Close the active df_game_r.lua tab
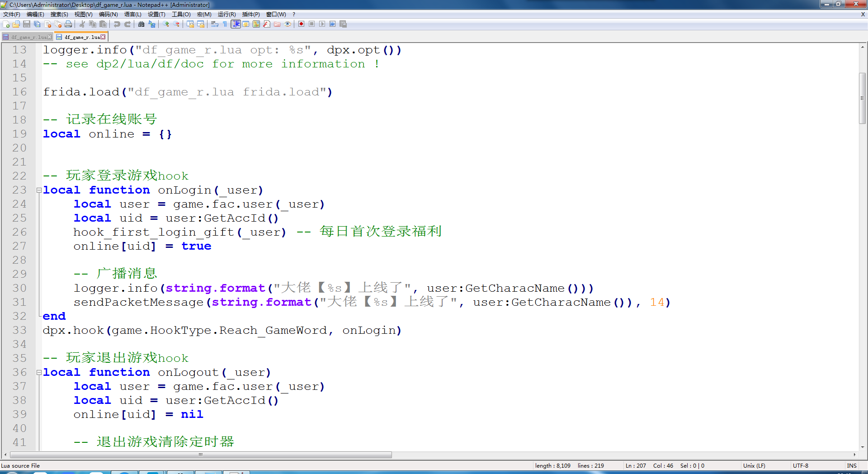868x474 pixels. (x=103, y=37)
